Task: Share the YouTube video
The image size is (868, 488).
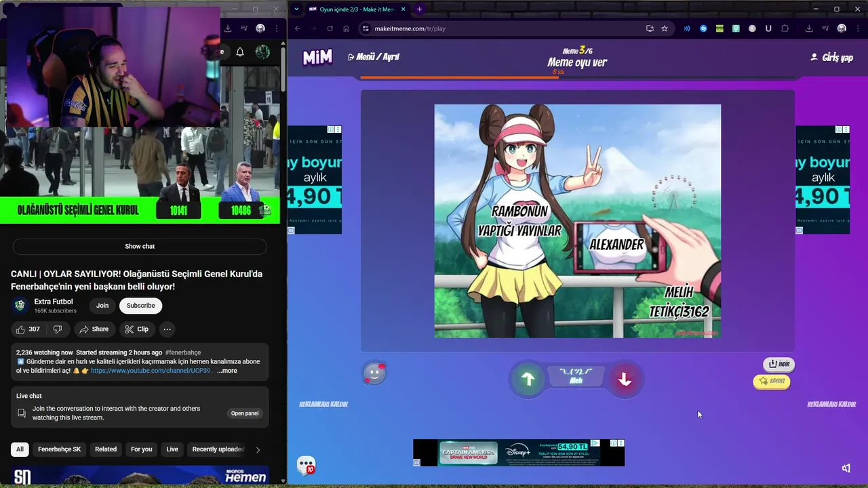Action: click(94, 329)
